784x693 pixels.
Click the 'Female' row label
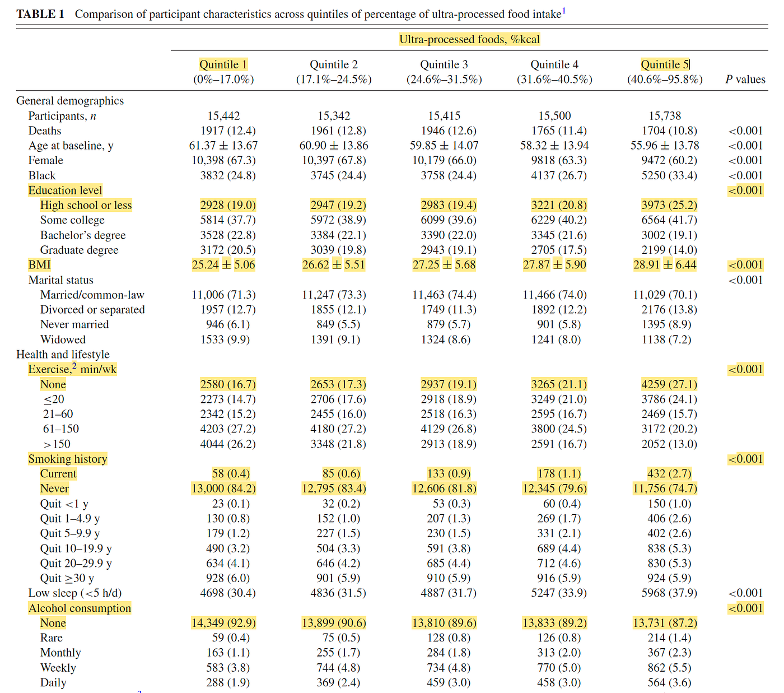(45, 160)
